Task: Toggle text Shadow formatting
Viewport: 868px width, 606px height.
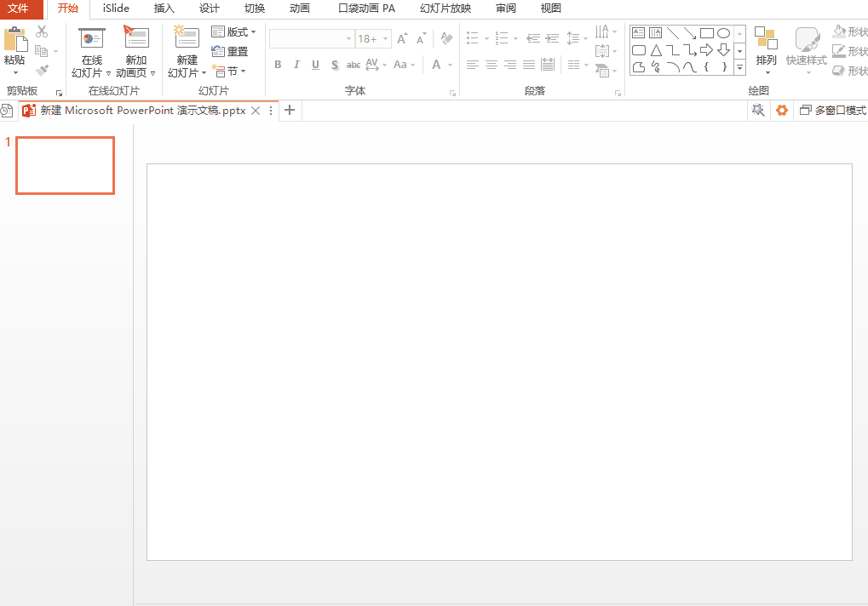Action: [x=335, y=66]
